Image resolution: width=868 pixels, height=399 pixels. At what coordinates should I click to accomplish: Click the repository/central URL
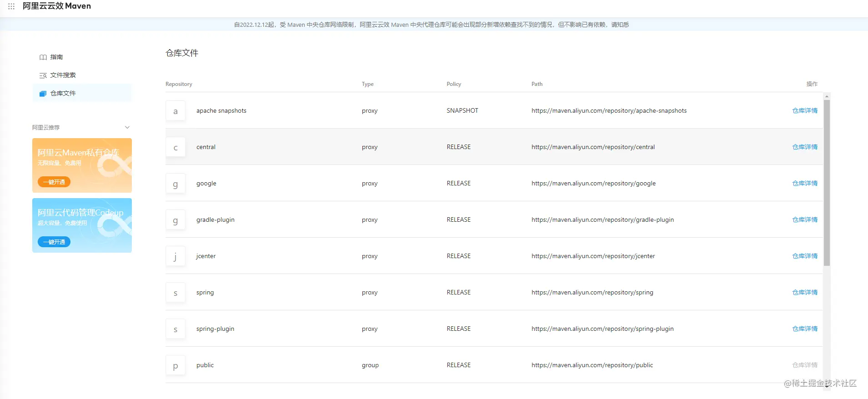click(x=593, y=147)
